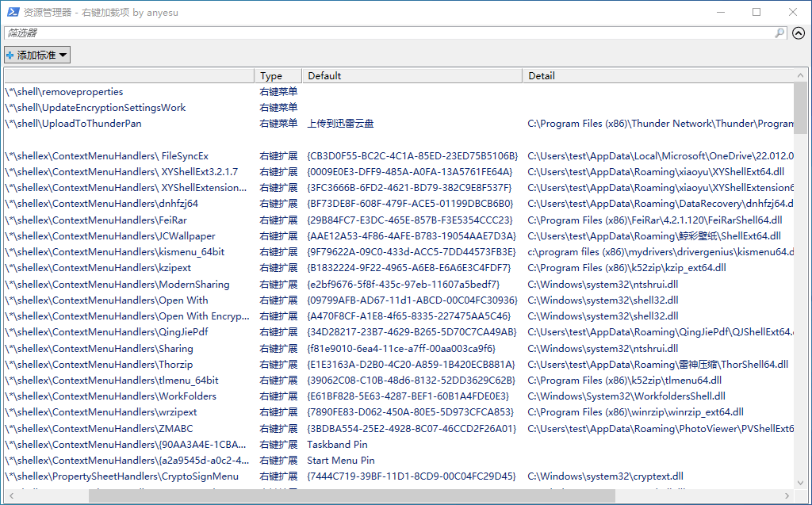Click the search magnifier icon in filter box

click(779, 33)
